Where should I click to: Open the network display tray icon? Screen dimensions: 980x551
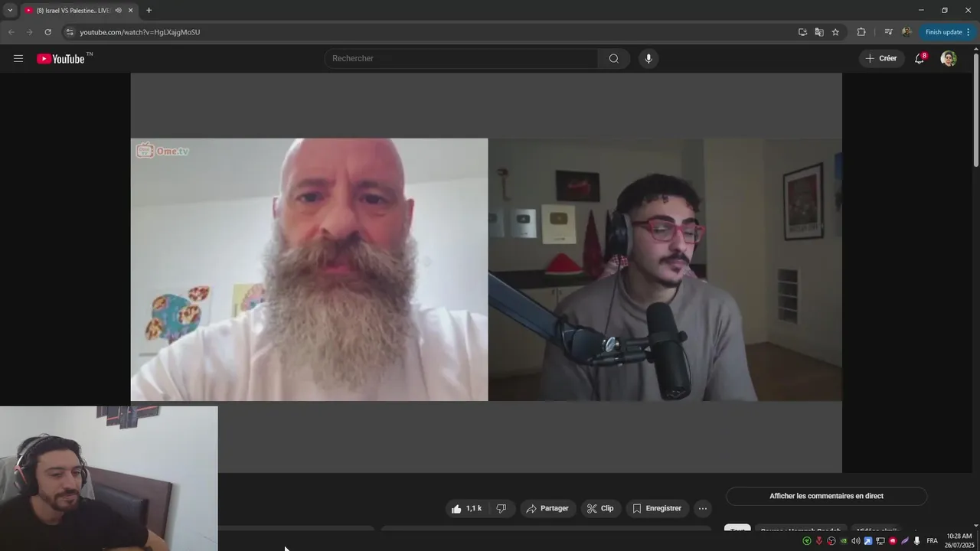[x=880, y=541]
